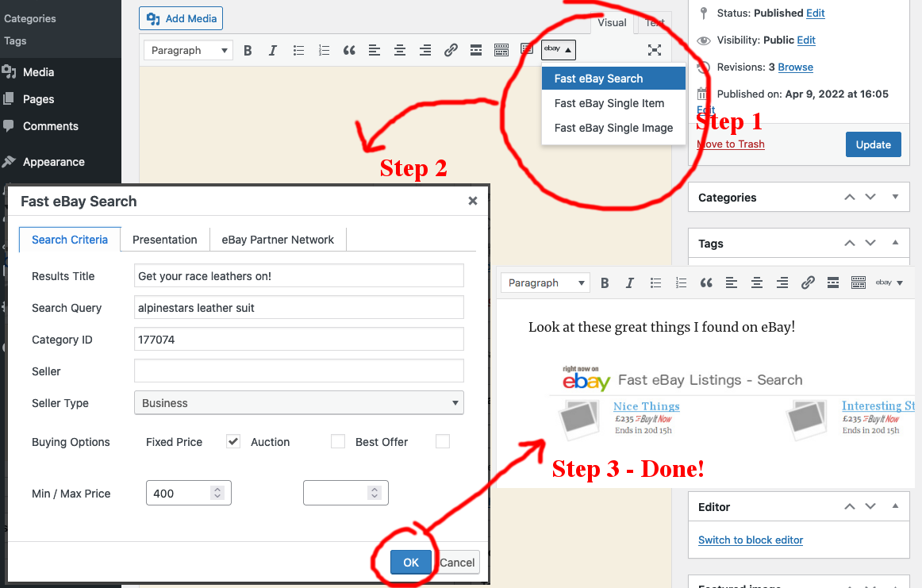The width and height of the screenshot is (922, 588).
Task: Click Cancel in the dialog
Action: point(458,563)
